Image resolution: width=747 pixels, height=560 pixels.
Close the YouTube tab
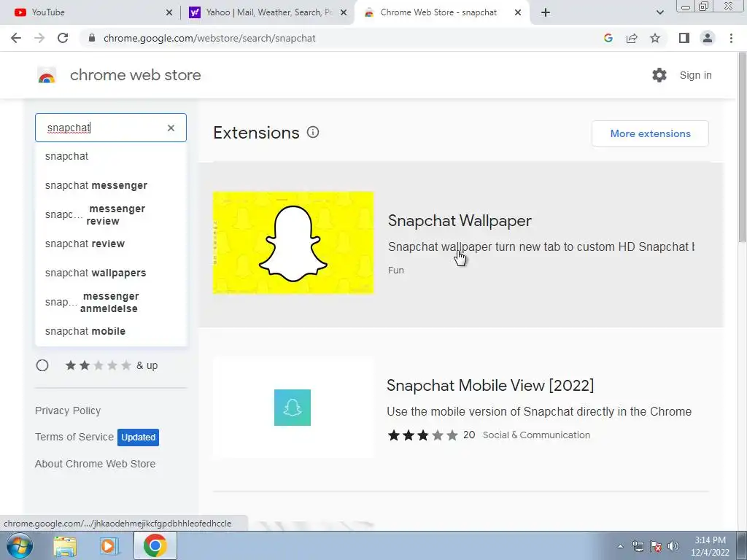click(x=169, y=12)
